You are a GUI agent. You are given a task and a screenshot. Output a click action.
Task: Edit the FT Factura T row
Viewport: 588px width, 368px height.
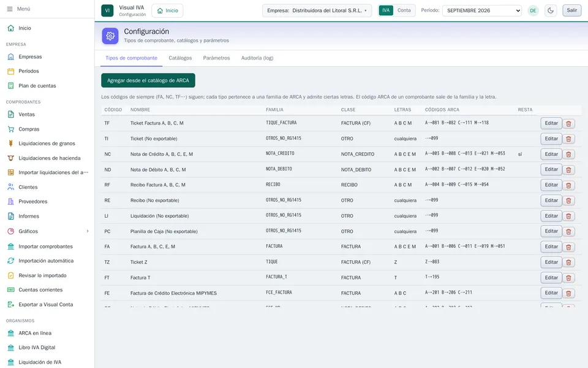tap(551, 277)
